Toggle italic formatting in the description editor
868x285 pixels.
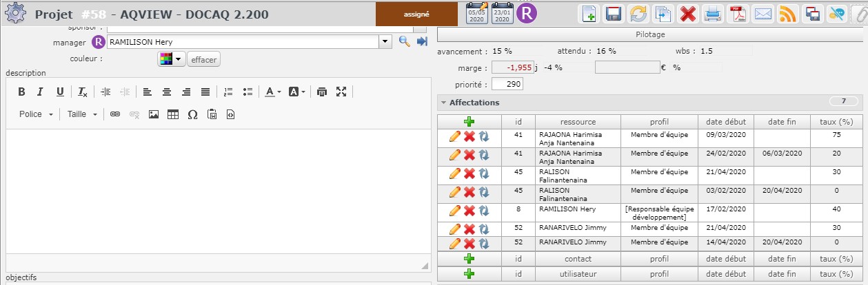40,92
